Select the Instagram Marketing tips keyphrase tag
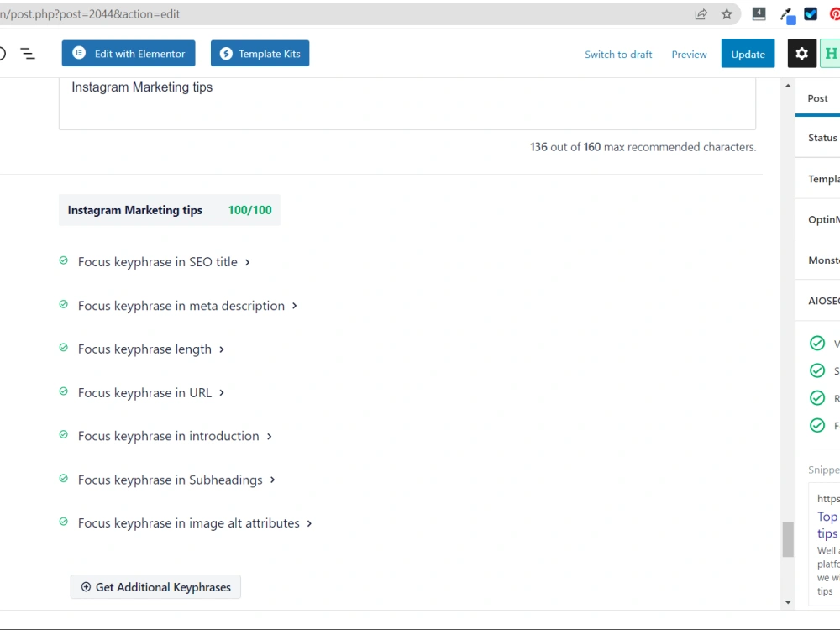 (170, 210)
